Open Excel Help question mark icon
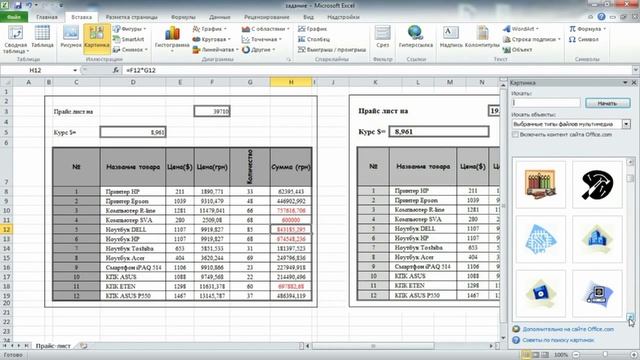 [x=601, y=17]
